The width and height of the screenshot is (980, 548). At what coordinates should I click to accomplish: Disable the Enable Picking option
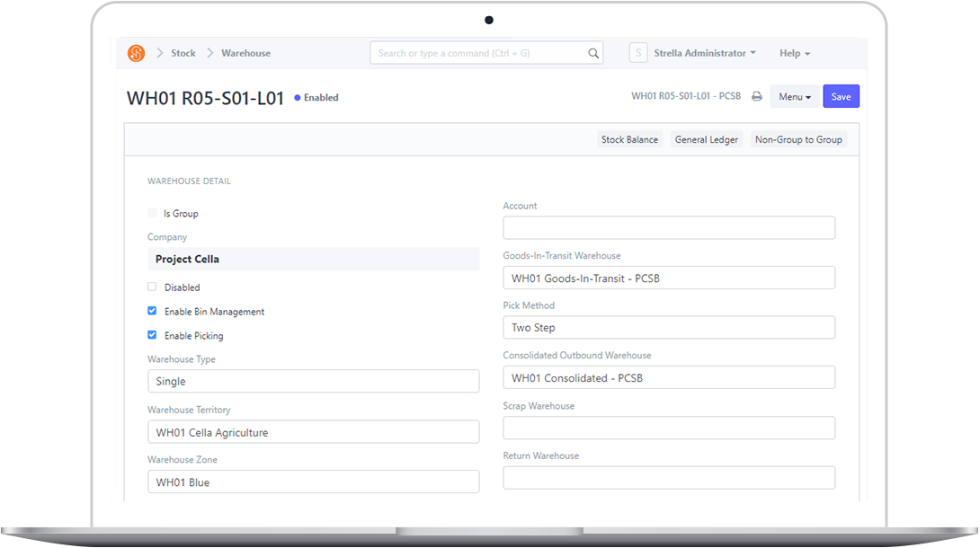coord(151,335)
